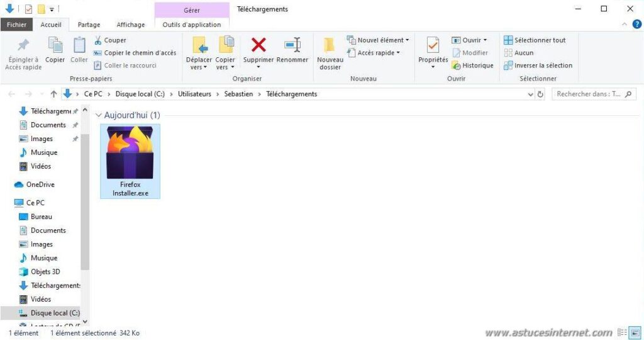This screenshot has height=340, width=644.
Task: Click the new folder icon in title bar
Action: click(41, 9)
